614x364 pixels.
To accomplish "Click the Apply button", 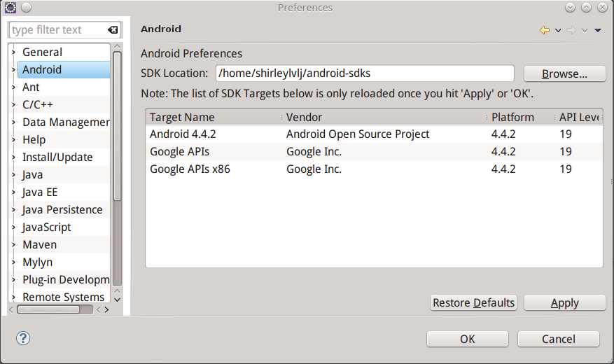I will click(564, 302).
